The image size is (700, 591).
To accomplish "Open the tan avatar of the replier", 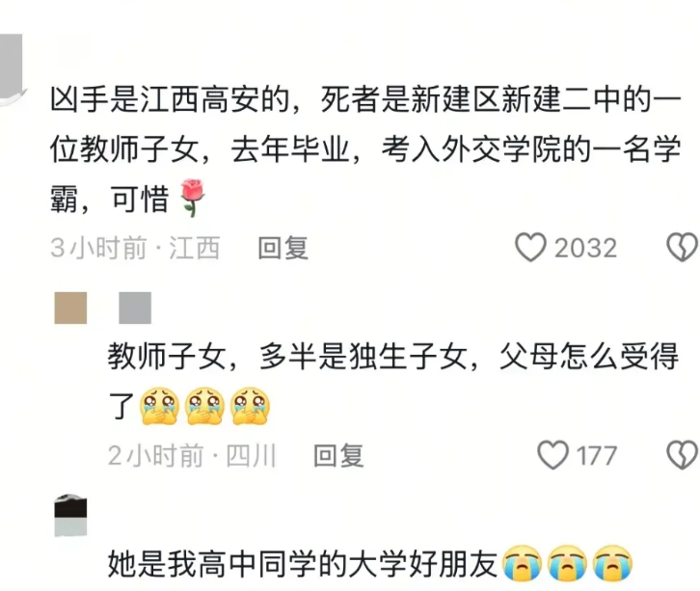I will tap(70, 308).
